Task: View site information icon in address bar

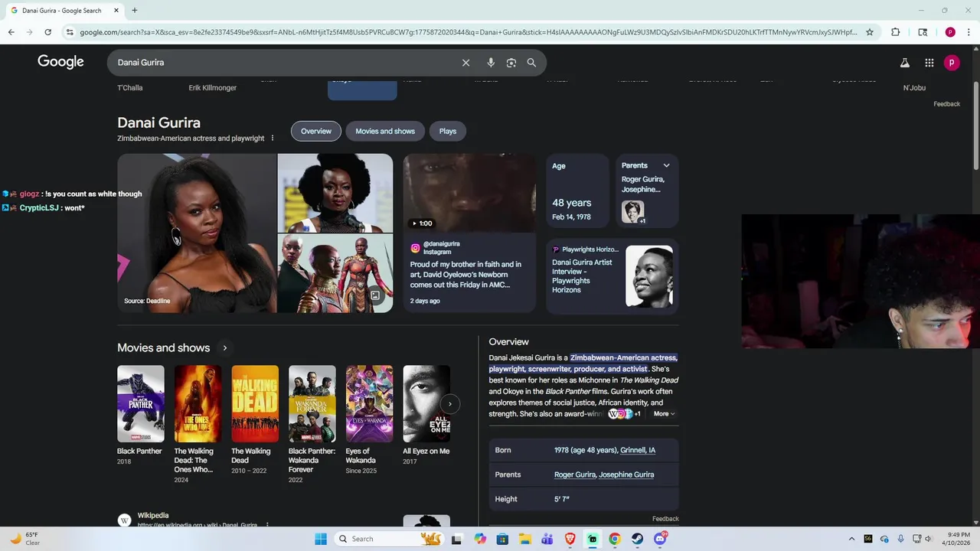Action: [70, 32]
